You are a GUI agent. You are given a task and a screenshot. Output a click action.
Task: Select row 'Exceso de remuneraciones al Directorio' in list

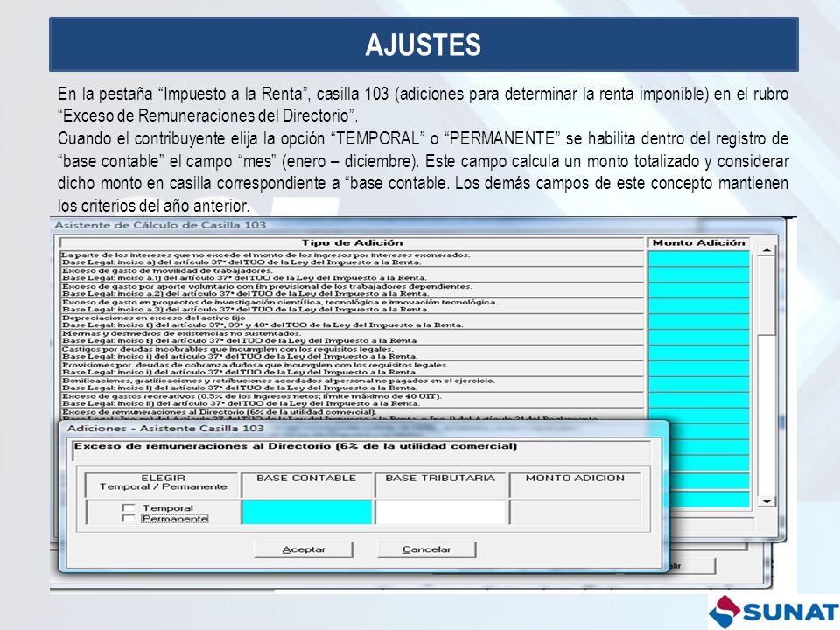tap(352, 414)
